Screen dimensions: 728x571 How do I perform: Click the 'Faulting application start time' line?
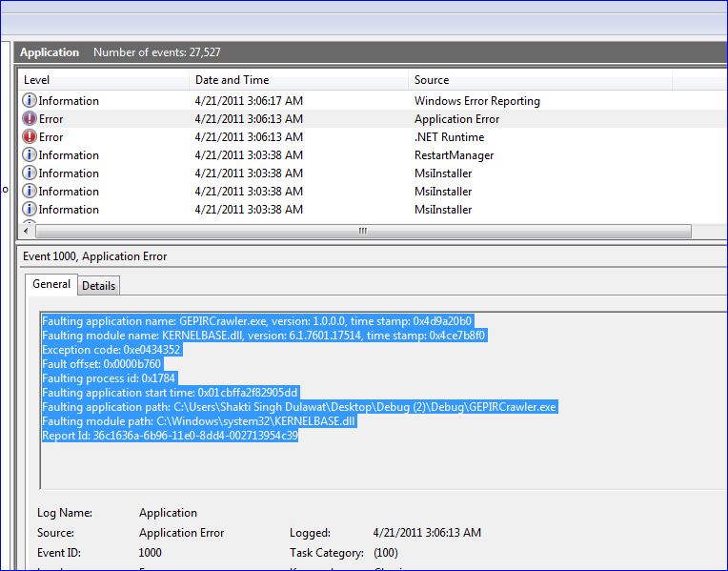click(x=170, y=393)
